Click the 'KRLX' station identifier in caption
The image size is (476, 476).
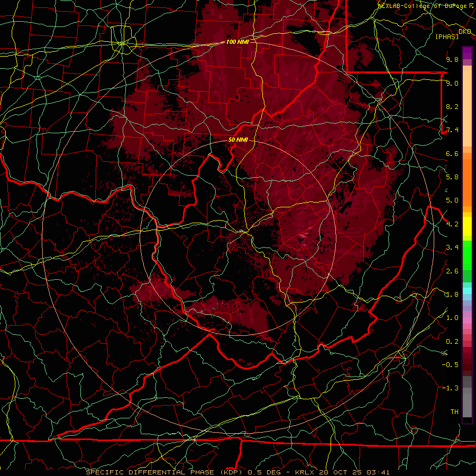(x=305, y=472)
